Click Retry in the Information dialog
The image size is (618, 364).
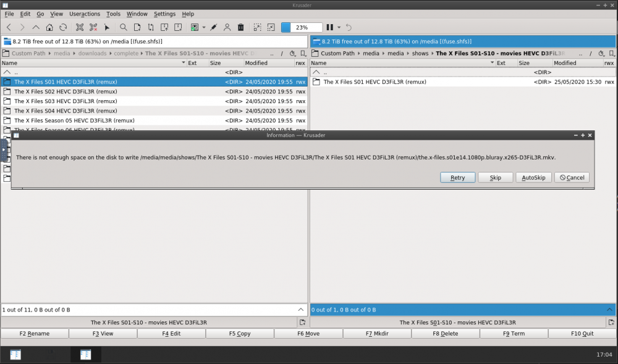pos(457,177)
